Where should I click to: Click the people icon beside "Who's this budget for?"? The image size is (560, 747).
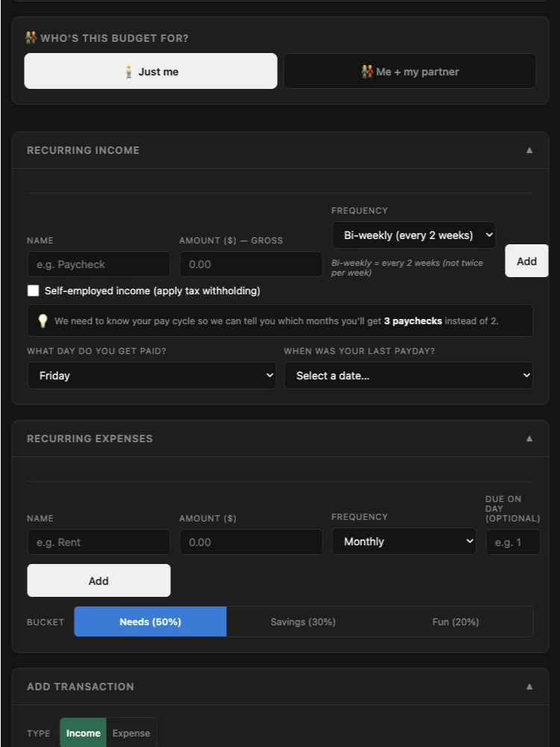[31, 37]
